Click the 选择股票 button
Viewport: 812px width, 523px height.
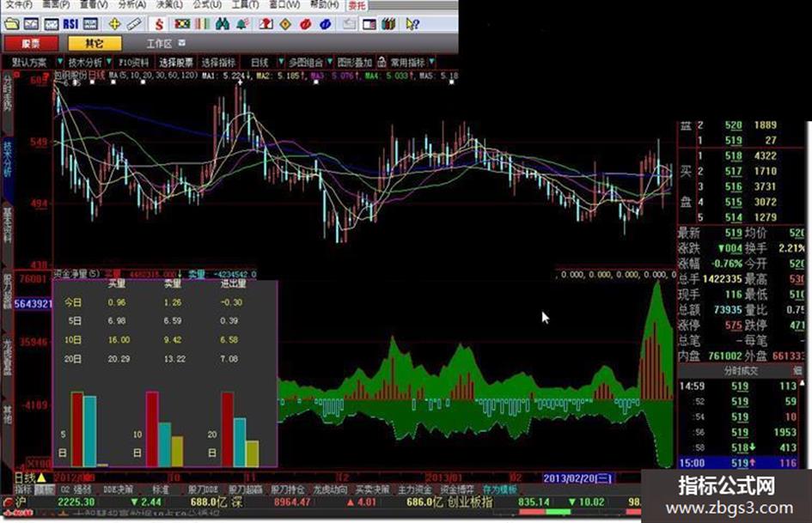coord(175,62)
